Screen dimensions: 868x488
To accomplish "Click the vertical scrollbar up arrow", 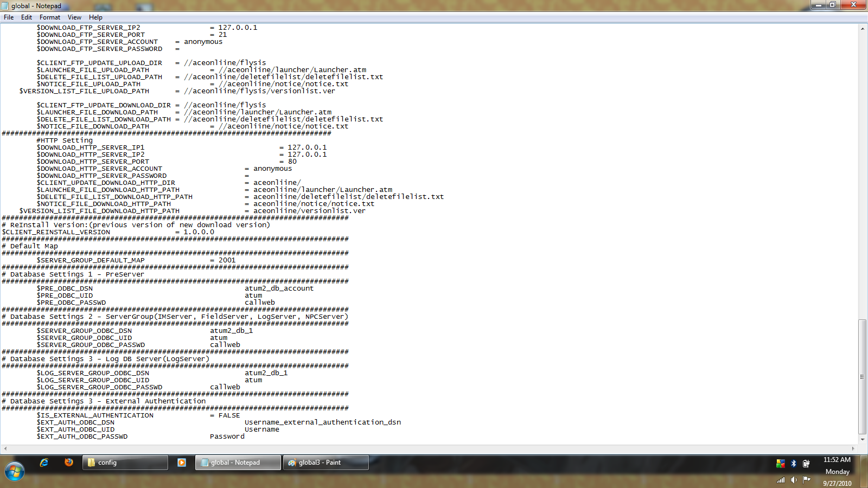I will tap(863, 28).
